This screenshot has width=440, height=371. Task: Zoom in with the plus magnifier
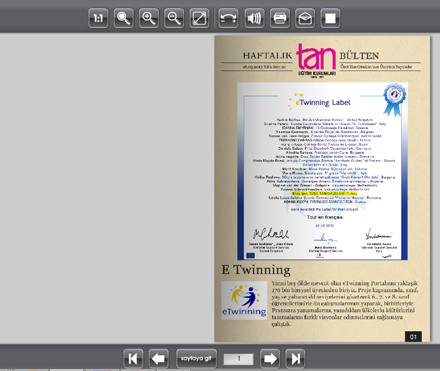point(149,18)
